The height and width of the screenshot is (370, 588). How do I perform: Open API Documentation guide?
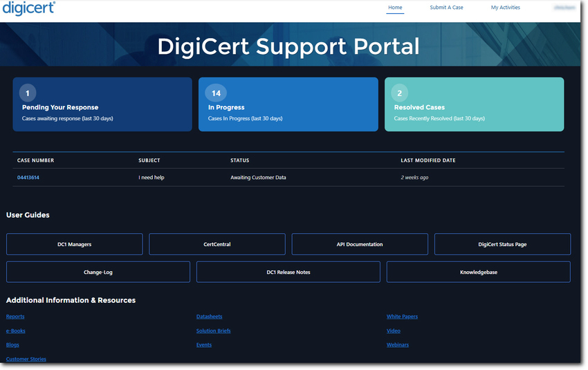(x=360, y=244)
